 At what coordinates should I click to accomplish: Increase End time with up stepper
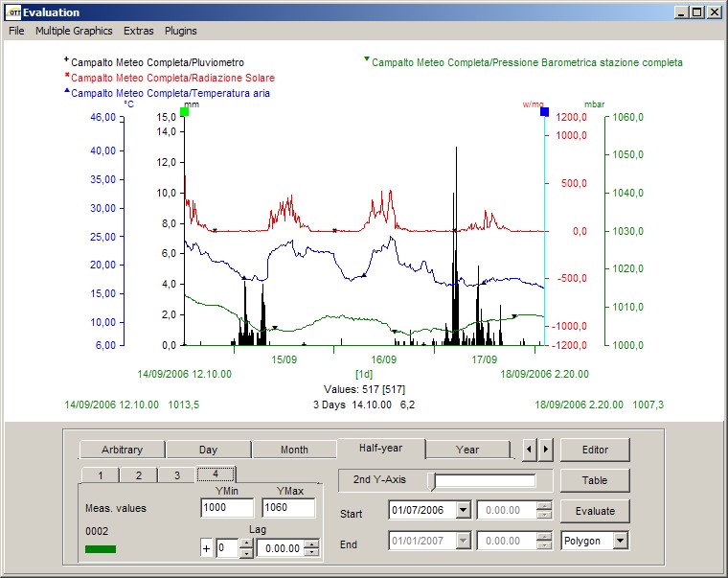click(544, 536)
